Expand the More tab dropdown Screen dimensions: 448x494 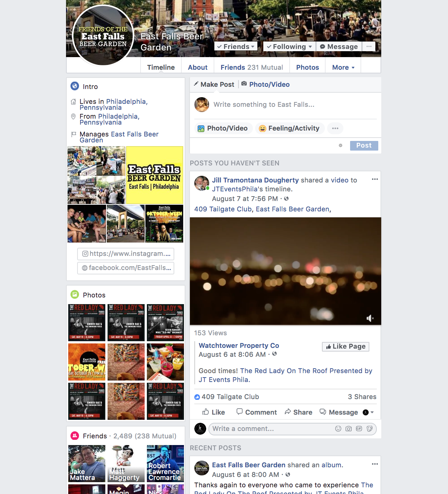[342, 67]
